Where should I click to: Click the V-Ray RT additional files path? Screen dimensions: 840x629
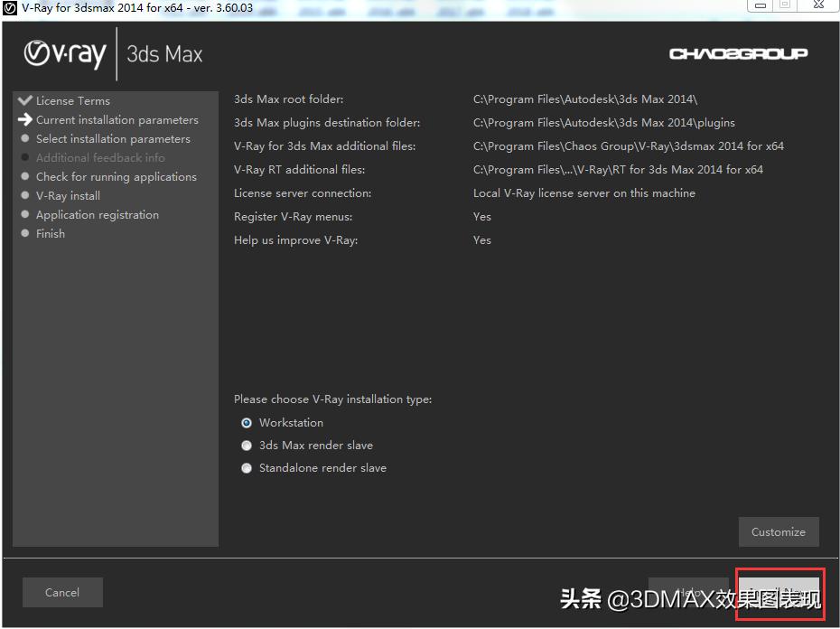pos(618,169)
